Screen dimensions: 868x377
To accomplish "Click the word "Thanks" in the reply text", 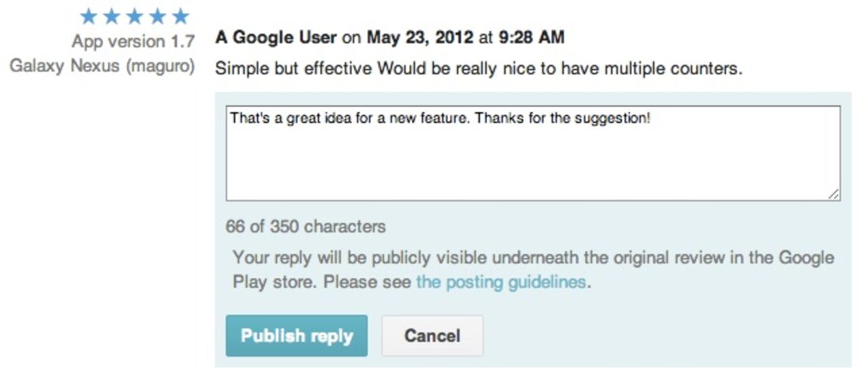I will [x=493, y=118].
